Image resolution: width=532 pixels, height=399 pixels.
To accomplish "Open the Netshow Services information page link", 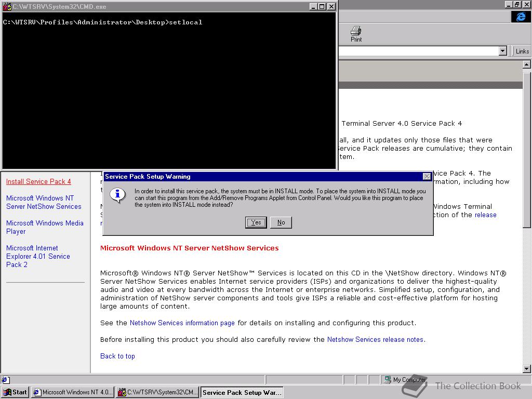I will coord(182,323).
